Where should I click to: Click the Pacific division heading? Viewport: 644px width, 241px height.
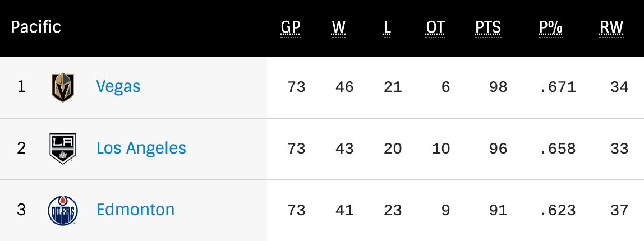36,27
